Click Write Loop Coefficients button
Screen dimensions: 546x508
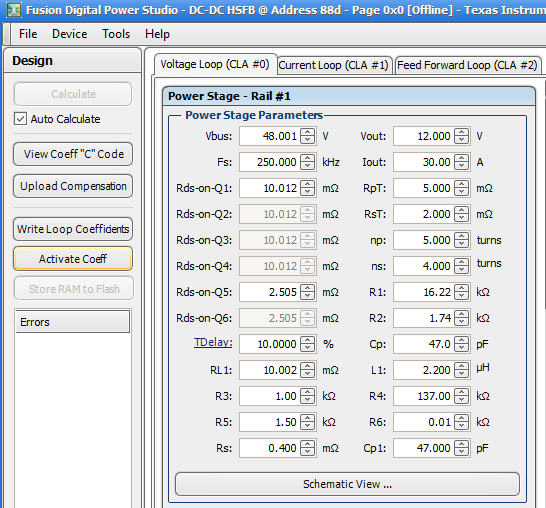coord(73,229)
